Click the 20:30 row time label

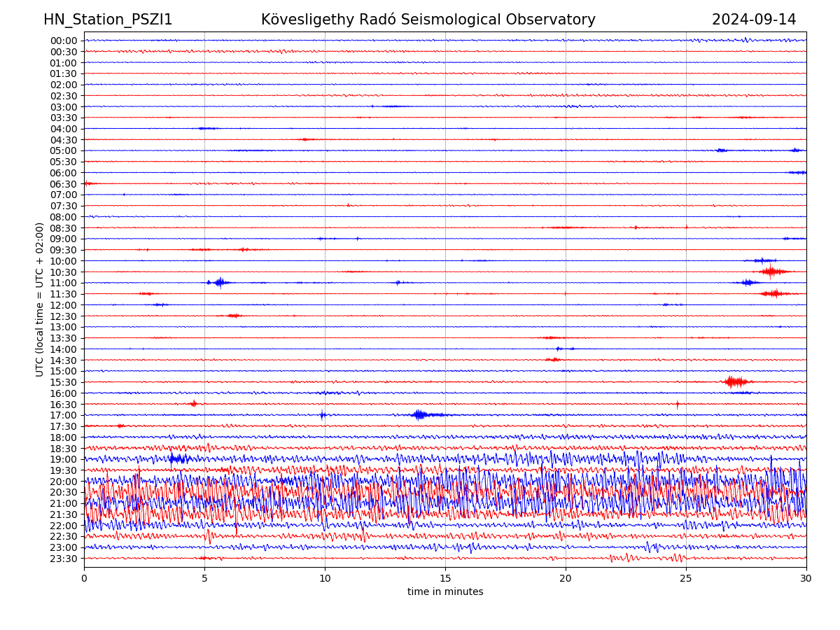64,492
